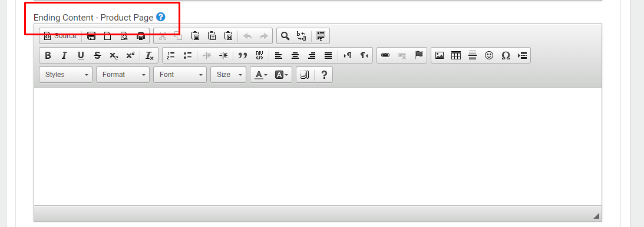This screenshot has height=227, width=644.
Task: Click the editor resize handle corner
Action: tap(596, 215)
